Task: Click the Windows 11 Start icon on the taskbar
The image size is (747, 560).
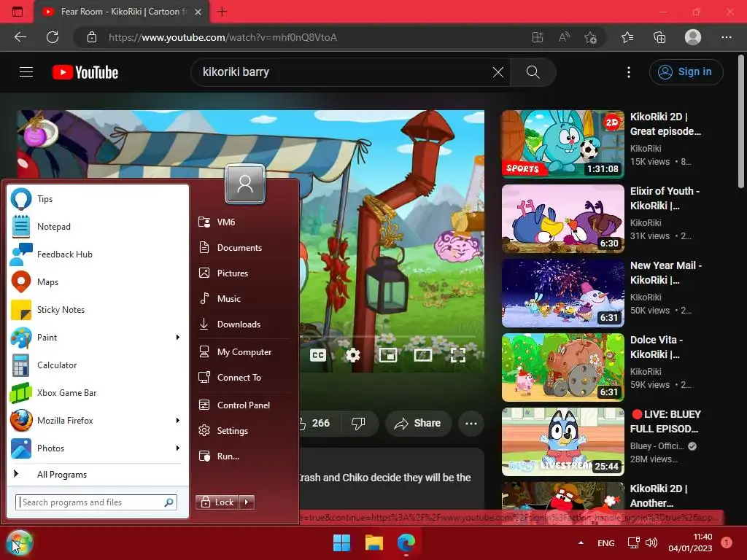Action: [341, 542]
